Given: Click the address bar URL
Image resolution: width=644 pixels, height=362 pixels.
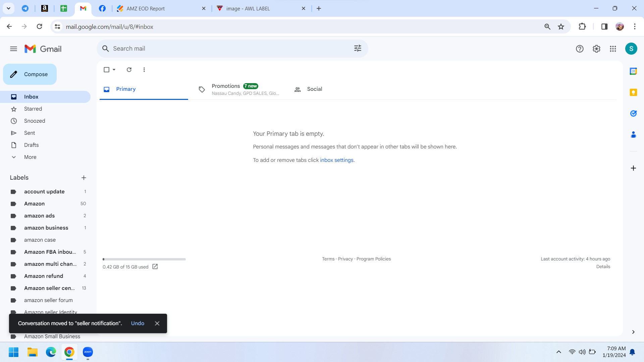Looking at the screenshot, I should [x=109, y=27].
